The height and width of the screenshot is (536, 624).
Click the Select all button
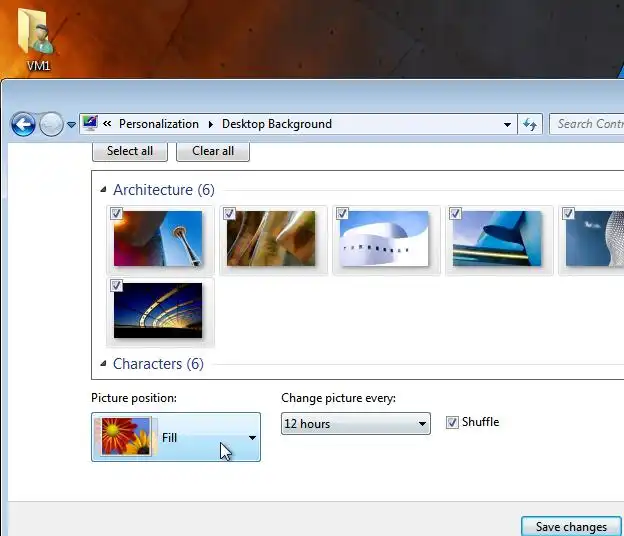[x=130, y=151]
